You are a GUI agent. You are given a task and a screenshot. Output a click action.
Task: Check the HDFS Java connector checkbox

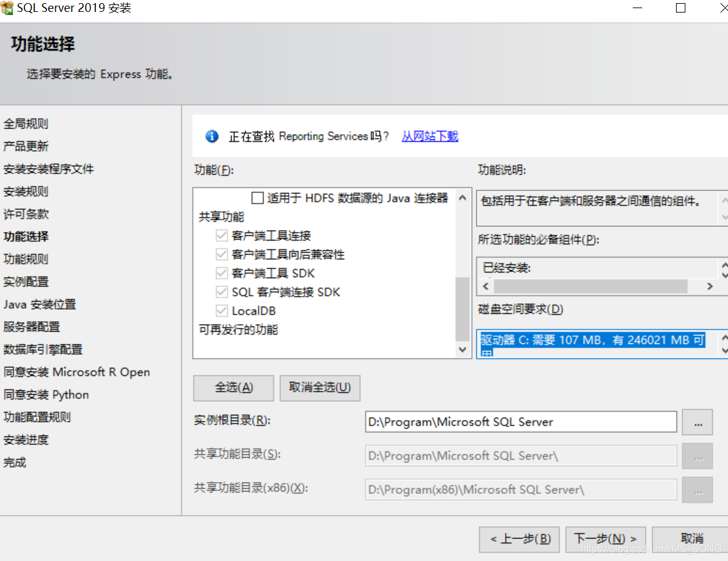(x=257, y=198)
